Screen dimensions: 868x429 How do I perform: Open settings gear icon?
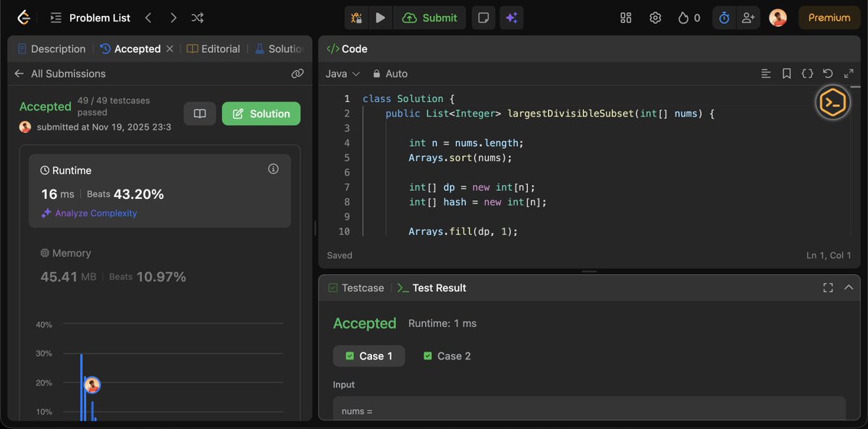[x=655, y=17]
